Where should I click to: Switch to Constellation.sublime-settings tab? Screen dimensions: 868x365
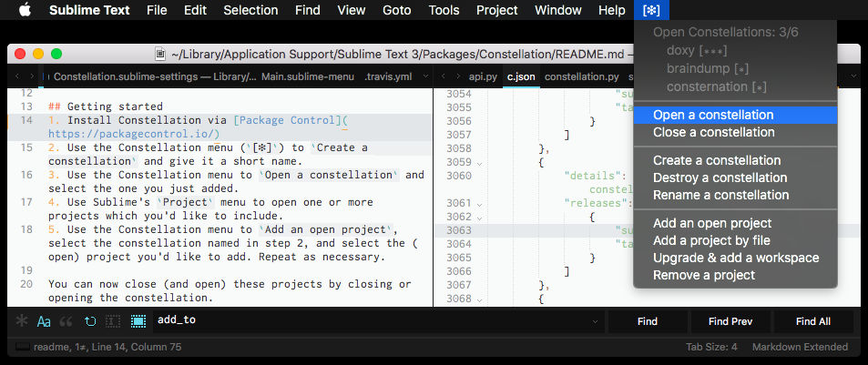click(155, 76)
